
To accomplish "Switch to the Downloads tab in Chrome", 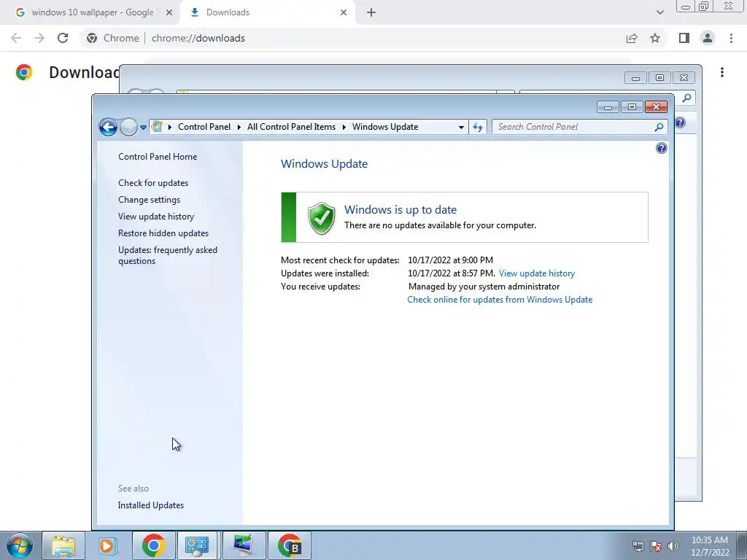I will click(x=268, y=12).
